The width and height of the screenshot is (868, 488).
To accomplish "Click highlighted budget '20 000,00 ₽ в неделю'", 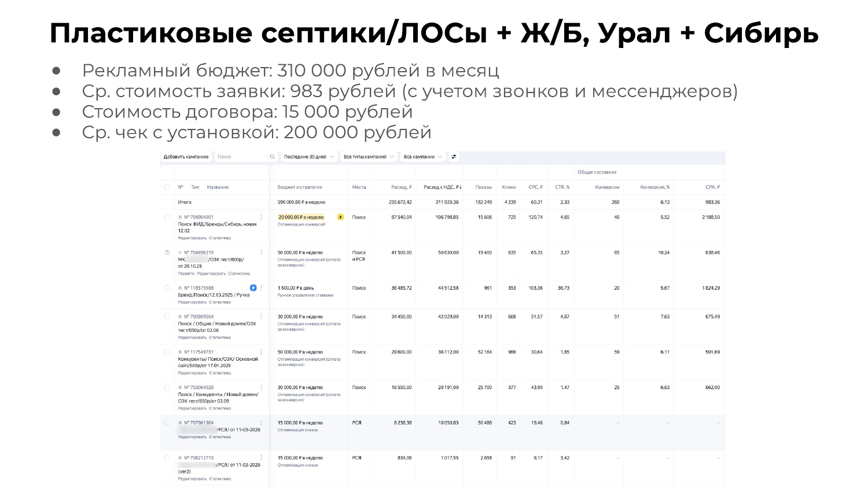I will click(x=301, y=217).
